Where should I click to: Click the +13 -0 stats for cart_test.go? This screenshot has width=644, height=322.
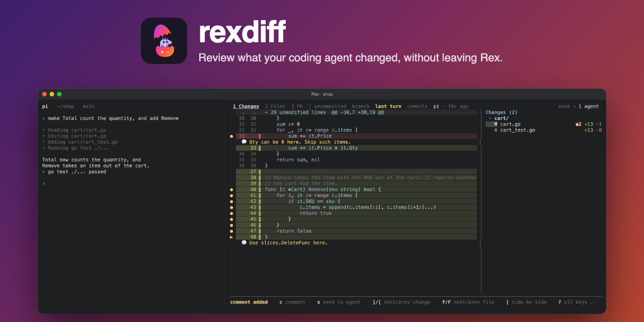[x=593, y=130]
